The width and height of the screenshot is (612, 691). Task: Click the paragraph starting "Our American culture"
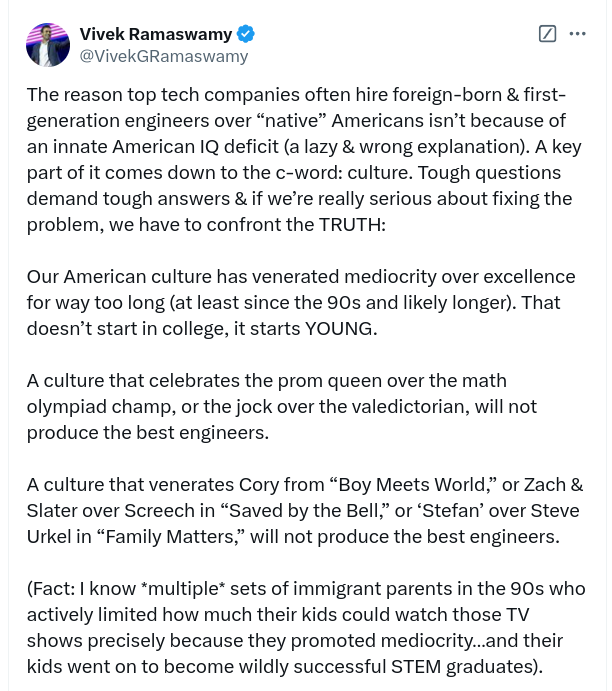[300, 302]
